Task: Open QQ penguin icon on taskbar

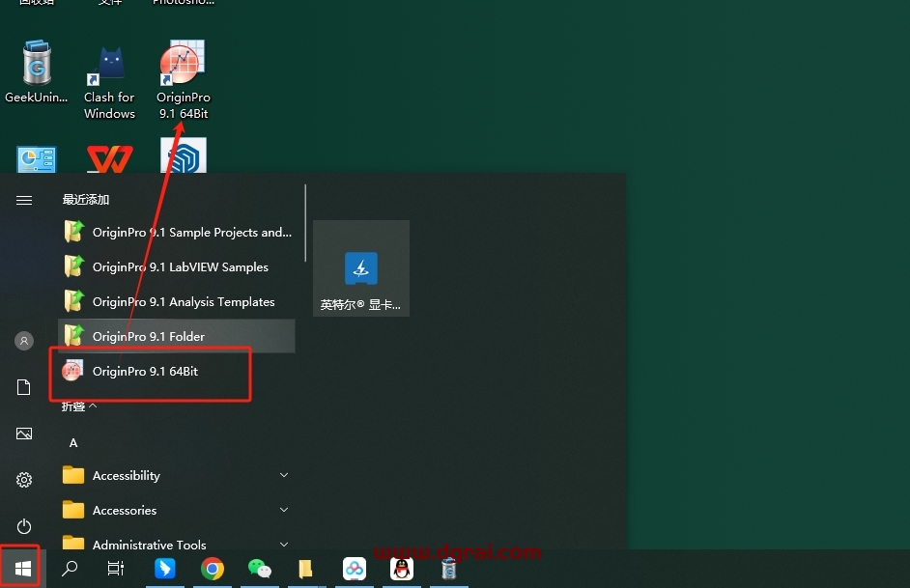Action: (402, 569)
